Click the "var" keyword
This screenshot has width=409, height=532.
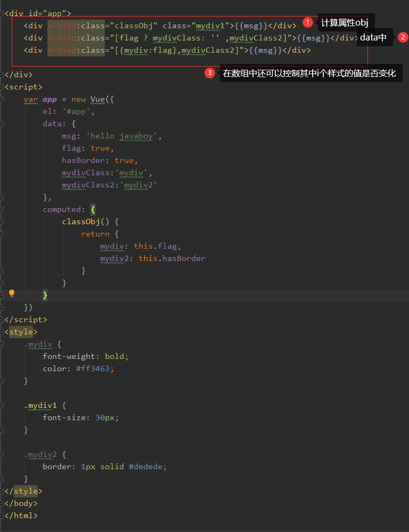(30, 100)
